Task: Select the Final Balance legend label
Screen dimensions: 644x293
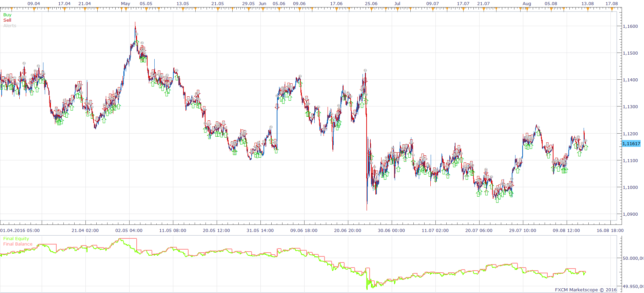Action: (18, 244)
